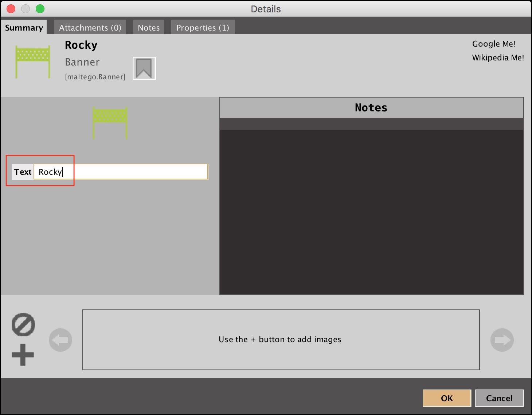Open the Attachments (0) tab

point(90,28)
